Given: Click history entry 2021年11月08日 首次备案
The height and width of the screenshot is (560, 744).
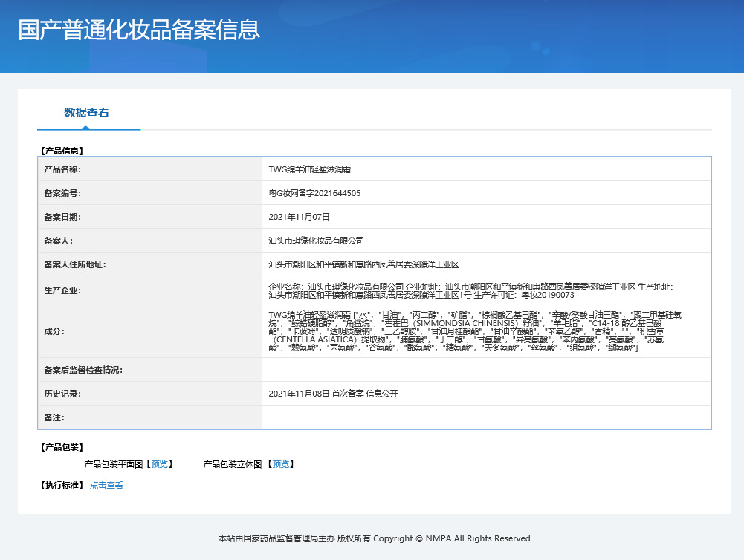Looking at the screenshot, I should pyautogui.click(x=333, y=394).
